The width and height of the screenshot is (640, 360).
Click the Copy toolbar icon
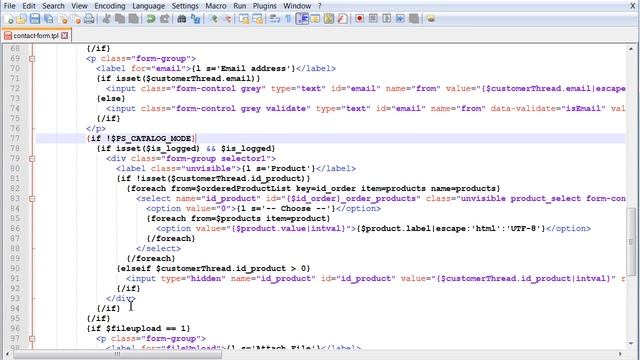coord(120,19)
